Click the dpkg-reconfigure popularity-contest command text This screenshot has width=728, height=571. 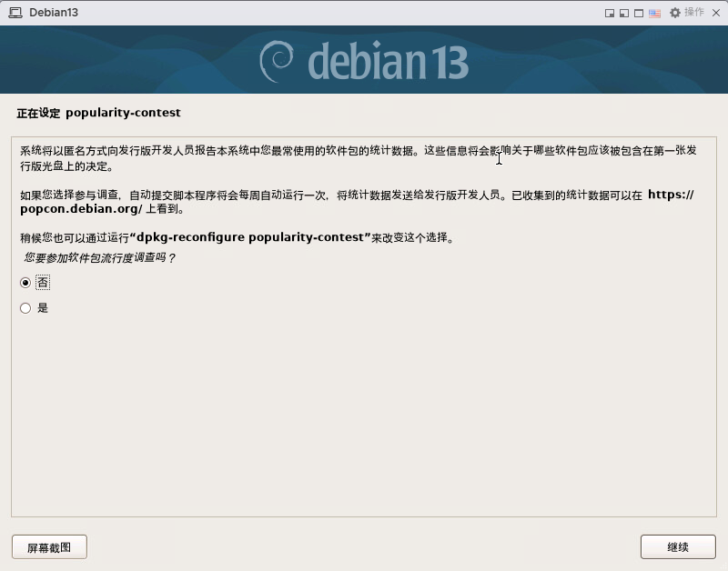coord(250,237)
